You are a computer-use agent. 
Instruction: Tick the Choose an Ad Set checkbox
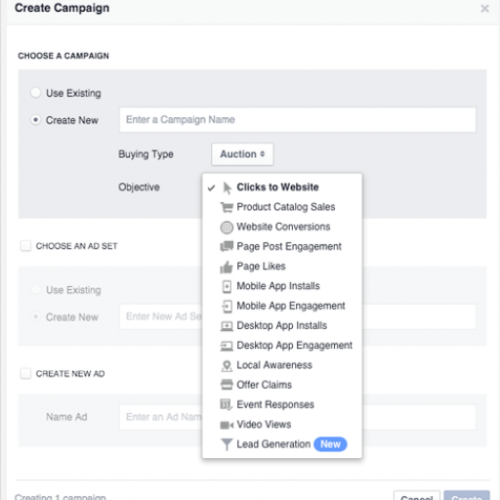[26, 246]
